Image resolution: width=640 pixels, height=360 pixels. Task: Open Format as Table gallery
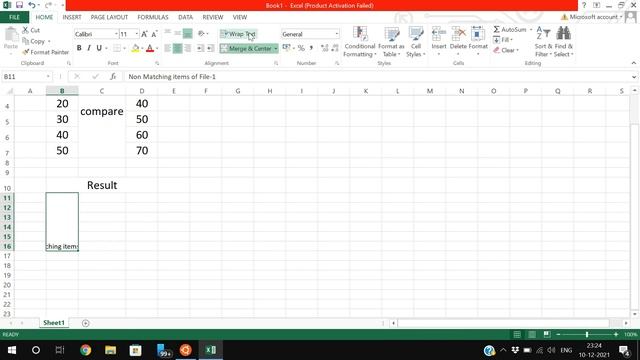(x=391, y=42)
